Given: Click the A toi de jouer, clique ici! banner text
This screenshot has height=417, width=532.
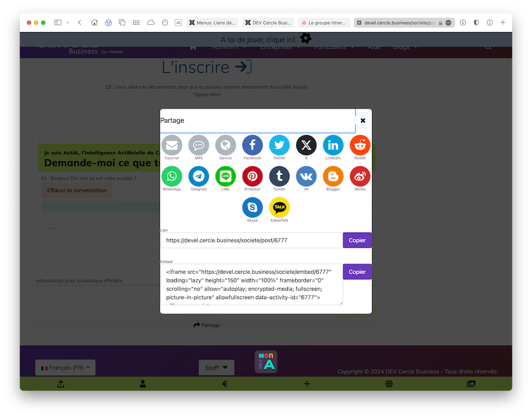Looking at the screenshot, I should [258, 39].
